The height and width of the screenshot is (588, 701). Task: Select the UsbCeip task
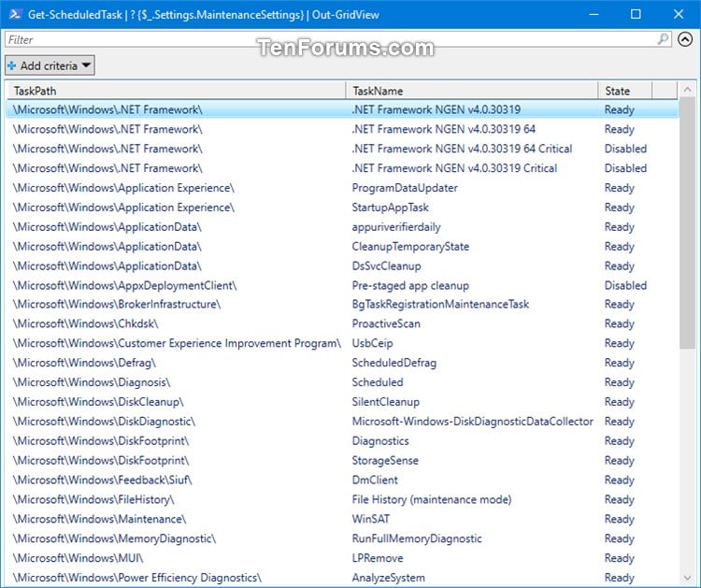pos(342,343)
